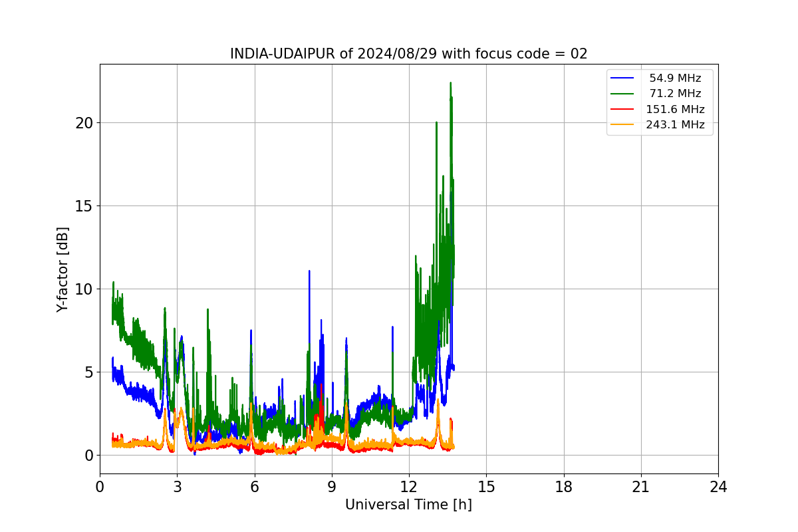Click the x-axis tick label 18
Viewport: 798px width, 532px height.
(564, 487)
